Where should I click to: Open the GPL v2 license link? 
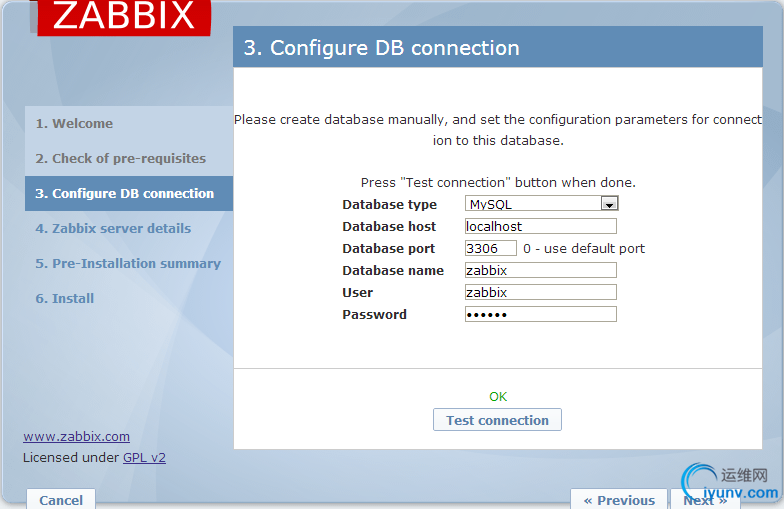tap(144, 458)
